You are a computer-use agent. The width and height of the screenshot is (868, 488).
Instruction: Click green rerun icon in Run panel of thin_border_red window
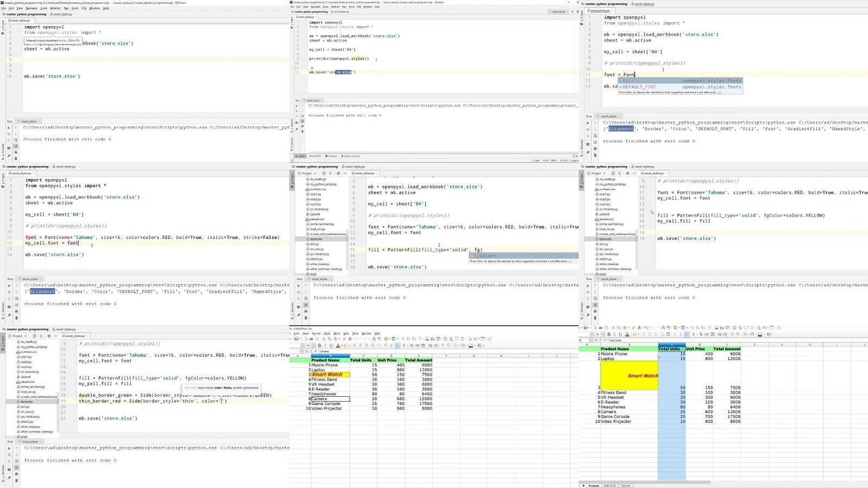coord(9,448)
